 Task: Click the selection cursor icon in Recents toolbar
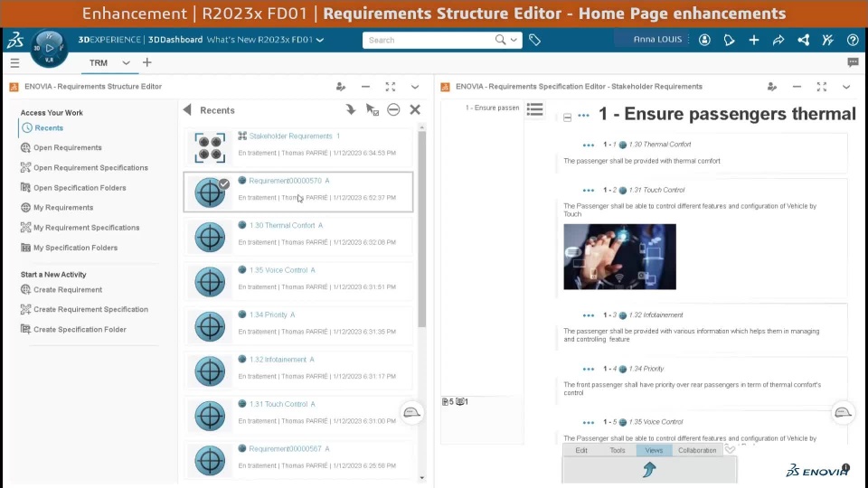click(372, 109)
